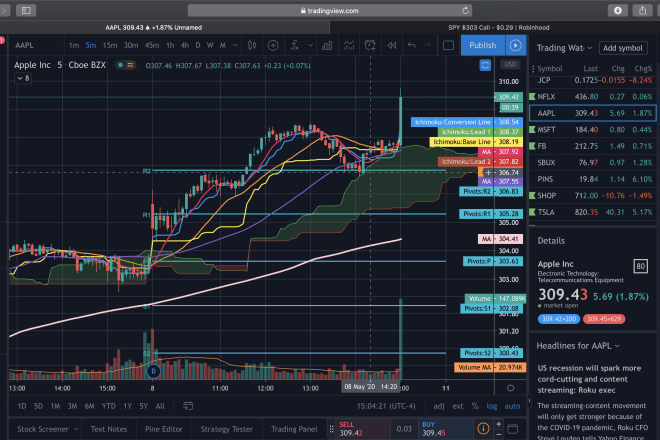This screenshot has width=660, height=440.
Task: Switch to the AAPL 309.43 Unnamed browser tab
Action: (153, 27)
